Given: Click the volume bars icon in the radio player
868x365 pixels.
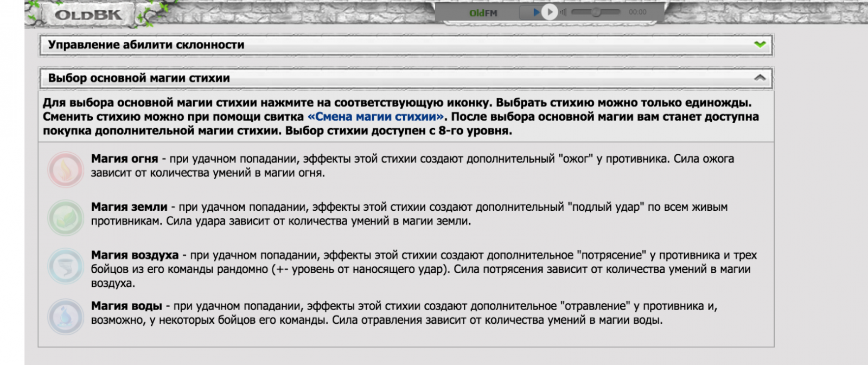Looking at the screenshot, I should (x=563, y=12).
